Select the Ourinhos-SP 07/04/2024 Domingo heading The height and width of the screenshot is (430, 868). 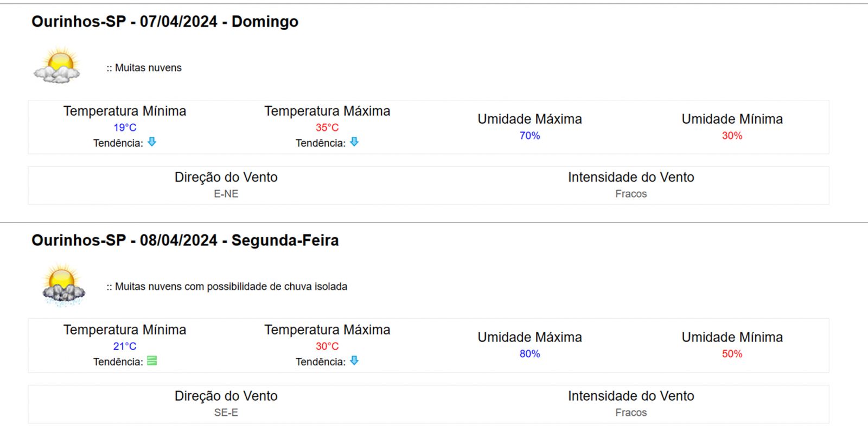click(165, 22)
